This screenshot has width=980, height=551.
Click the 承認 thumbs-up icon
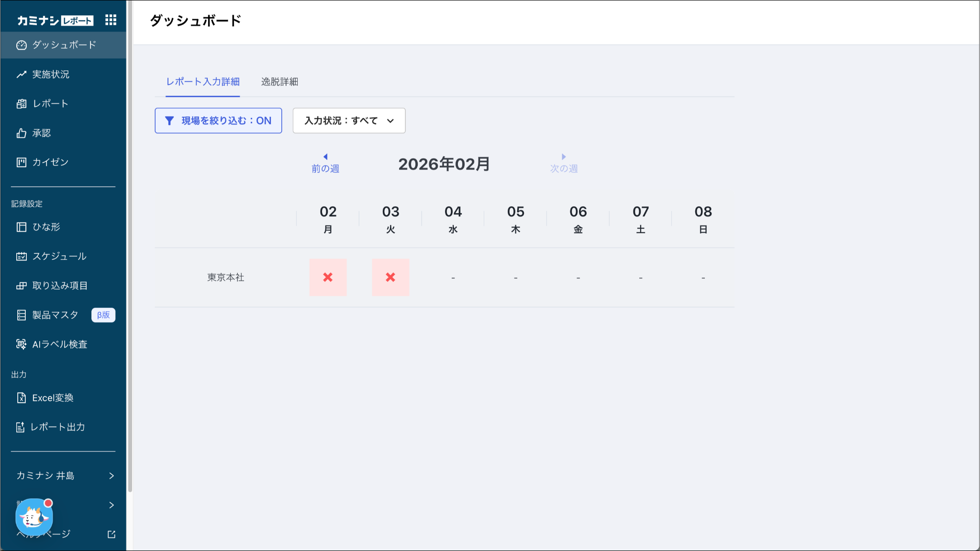[22, 133]
